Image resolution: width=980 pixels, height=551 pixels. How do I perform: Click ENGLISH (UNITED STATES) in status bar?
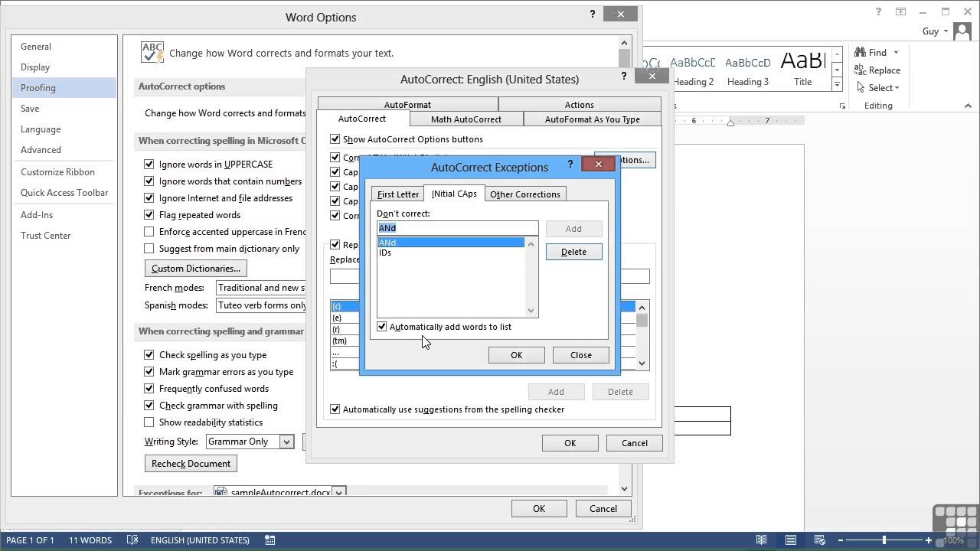[200, 540]
